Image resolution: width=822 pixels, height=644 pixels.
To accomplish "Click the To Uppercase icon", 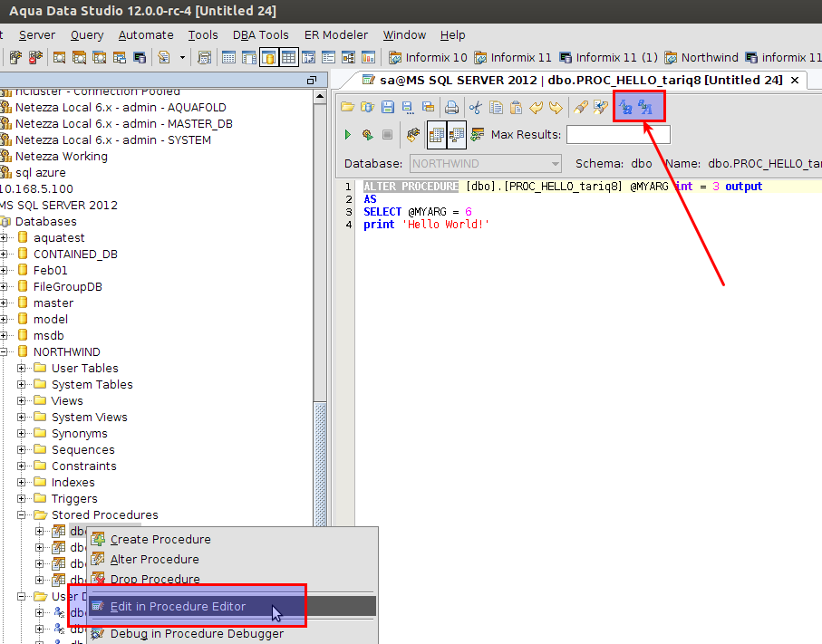I will (646, 108).
